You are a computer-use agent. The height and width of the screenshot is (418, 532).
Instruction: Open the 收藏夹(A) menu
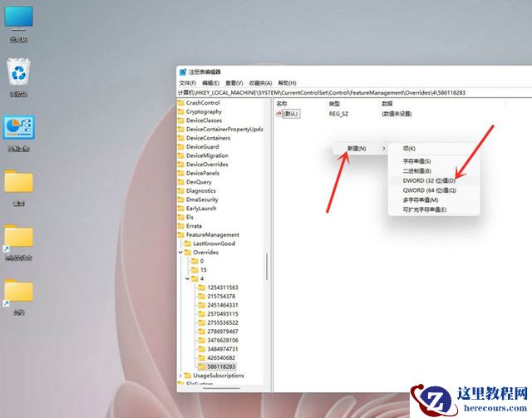click(x=260, y=83)
